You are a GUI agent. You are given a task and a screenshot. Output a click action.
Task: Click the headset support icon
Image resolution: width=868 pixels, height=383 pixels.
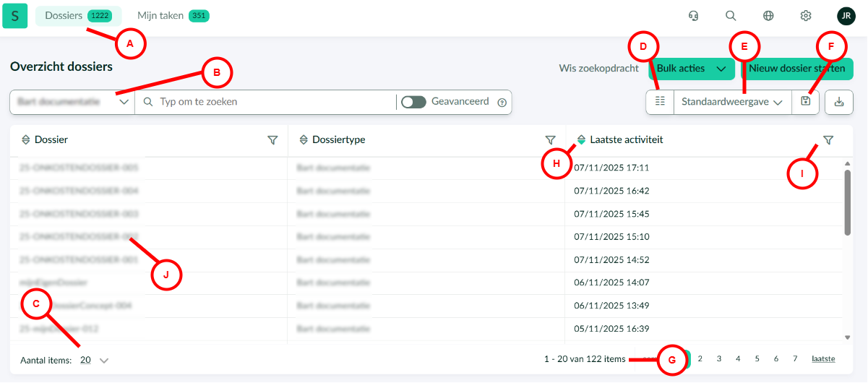point(693,16)
